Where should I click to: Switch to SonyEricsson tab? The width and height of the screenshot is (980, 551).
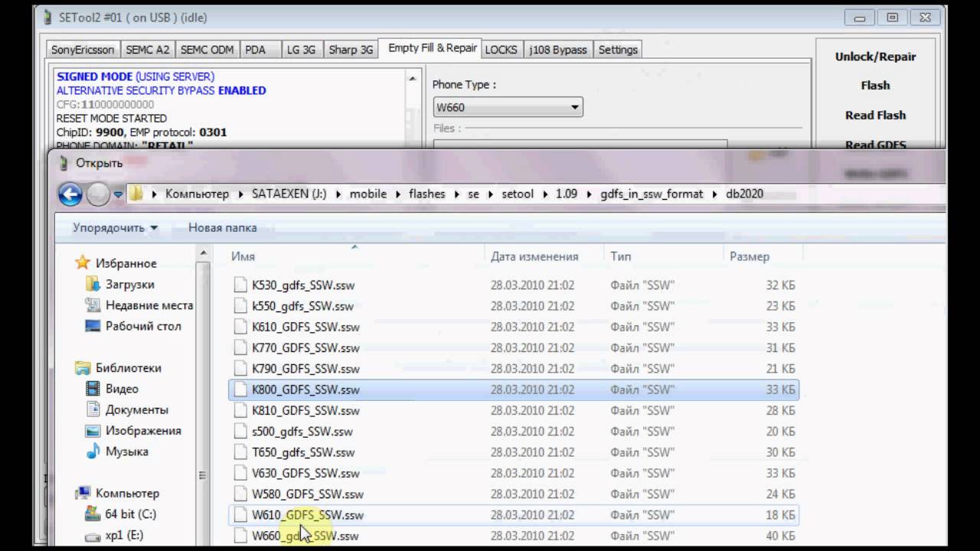point(83,50)
